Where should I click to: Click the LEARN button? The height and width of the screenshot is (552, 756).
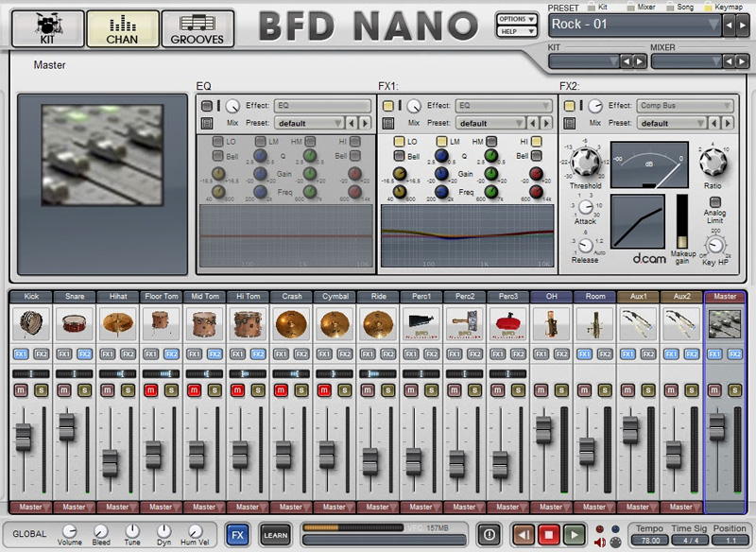pyautogui.click(x=276, y=535)
